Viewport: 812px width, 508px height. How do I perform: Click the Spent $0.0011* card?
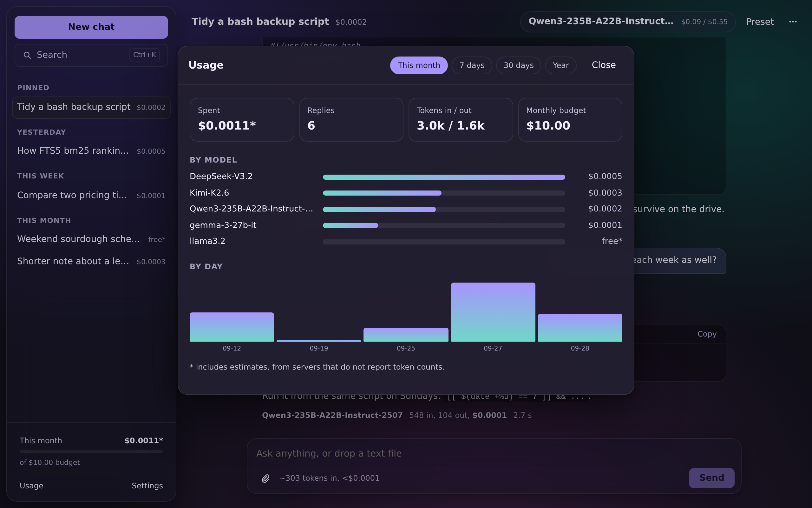(x=242, y=120)
